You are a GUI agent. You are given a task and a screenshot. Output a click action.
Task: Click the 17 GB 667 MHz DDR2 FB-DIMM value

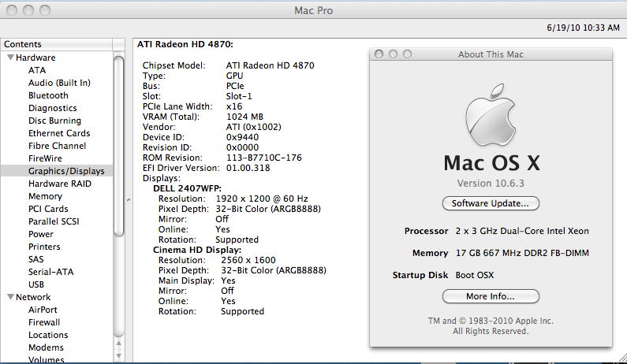pyautogui.click(x=522, y=253)
